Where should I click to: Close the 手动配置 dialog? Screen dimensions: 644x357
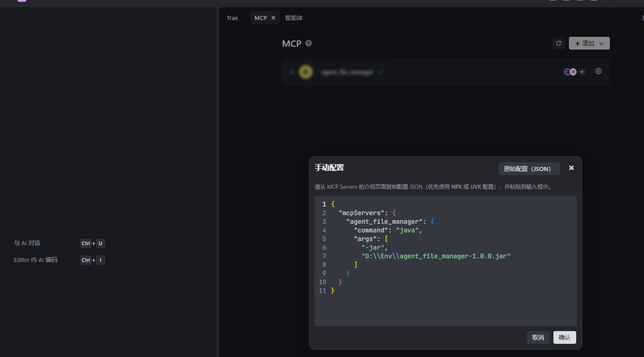[x=571, y=167]
